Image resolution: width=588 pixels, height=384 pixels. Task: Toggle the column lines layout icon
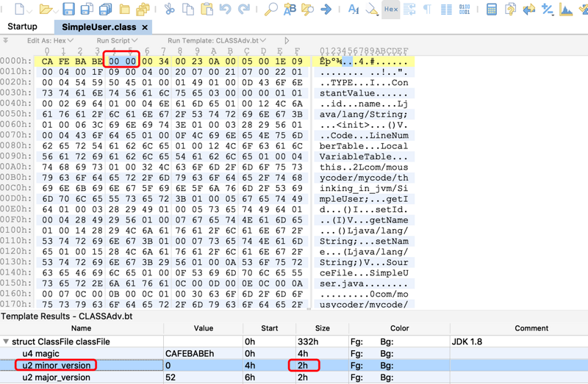pos(446,9)
